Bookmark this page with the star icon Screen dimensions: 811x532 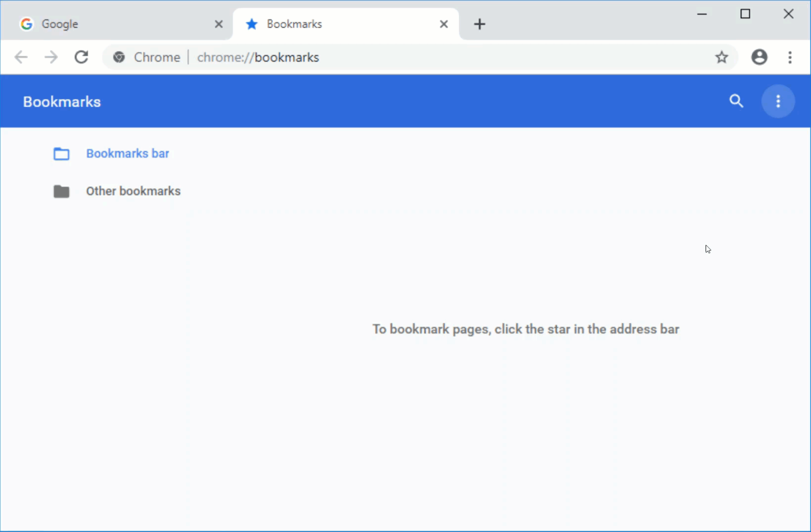tap(721, 57)
